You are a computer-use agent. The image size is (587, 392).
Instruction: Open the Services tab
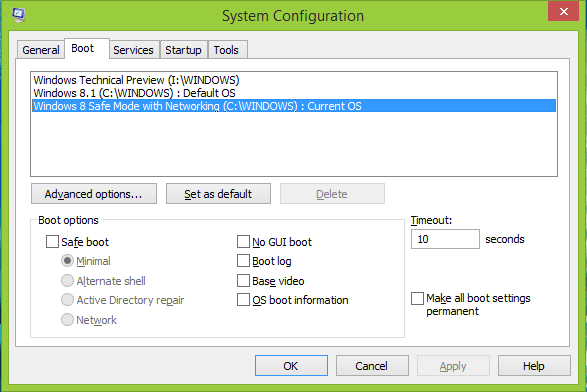click(134, 50)
